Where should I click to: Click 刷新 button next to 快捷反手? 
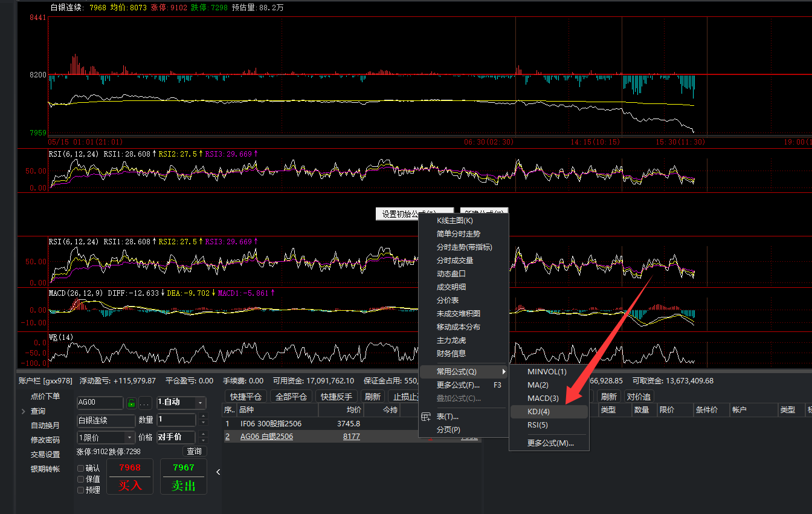[x=373, y=397]
